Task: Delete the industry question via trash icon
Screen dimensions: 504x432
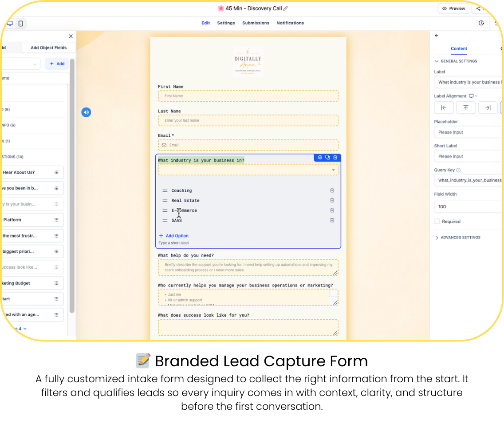Action: pos(335,157)
